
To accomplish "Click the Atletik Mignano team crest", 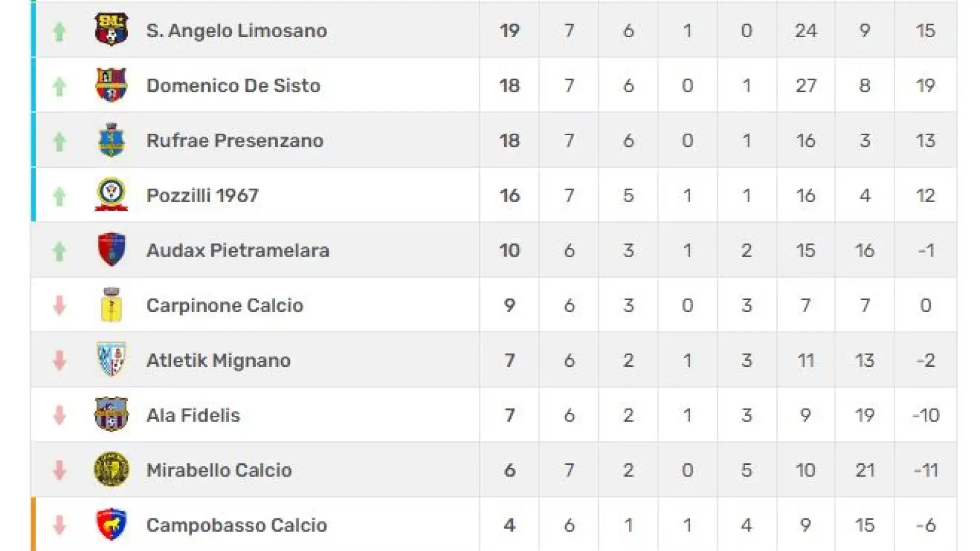I will tap(111, 359).
